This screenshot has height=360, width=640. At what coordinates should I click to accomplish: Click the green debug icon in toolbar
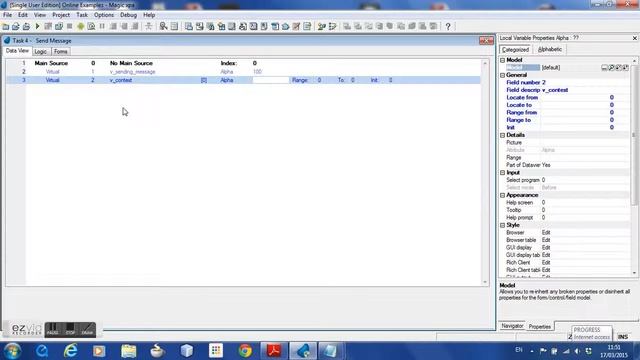coord(80,26)
